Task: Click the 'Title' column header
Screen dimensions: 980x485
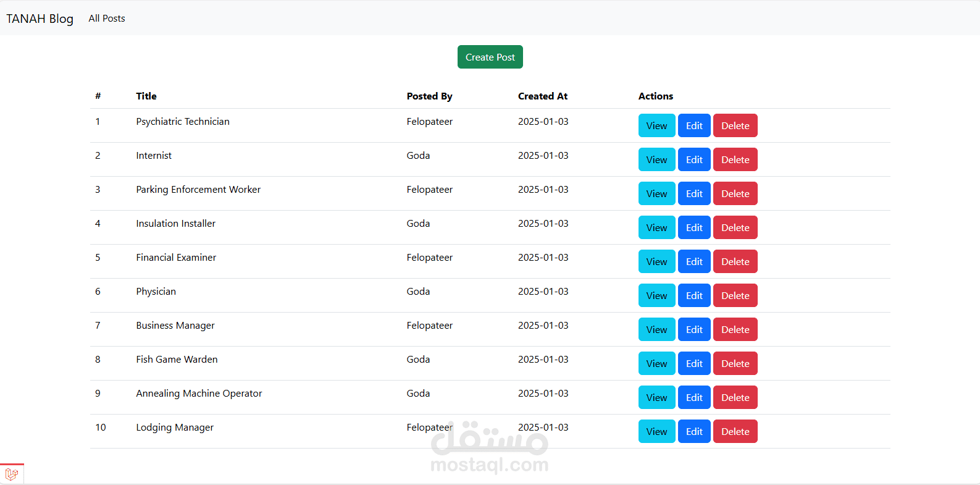Action: click(x=146, y=96)
